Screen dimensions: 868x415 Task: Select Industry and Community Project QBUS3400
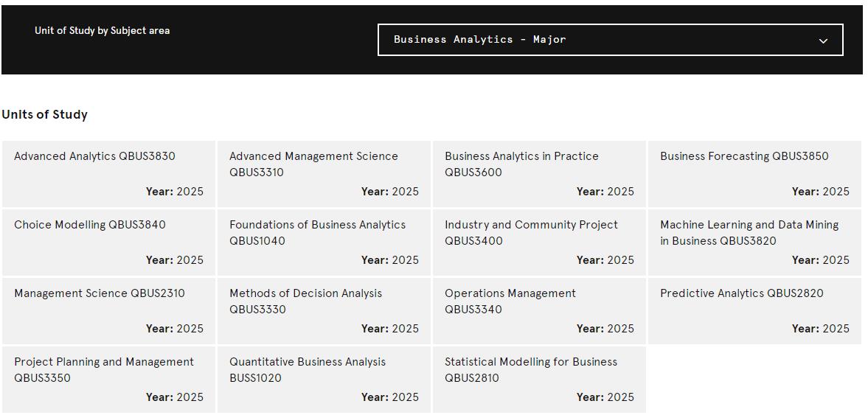pyautogui.click(x=539, y=243)
